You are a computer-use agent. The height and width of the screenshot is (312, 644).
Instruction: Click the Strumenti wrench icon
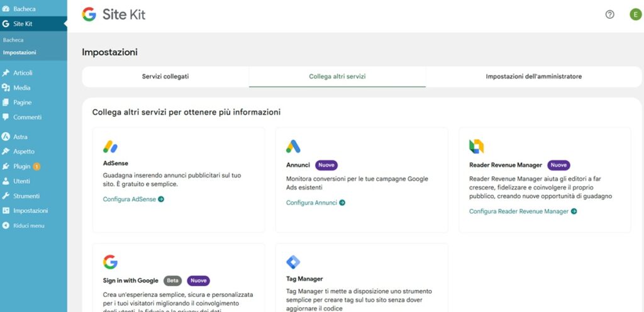(6, 196)
